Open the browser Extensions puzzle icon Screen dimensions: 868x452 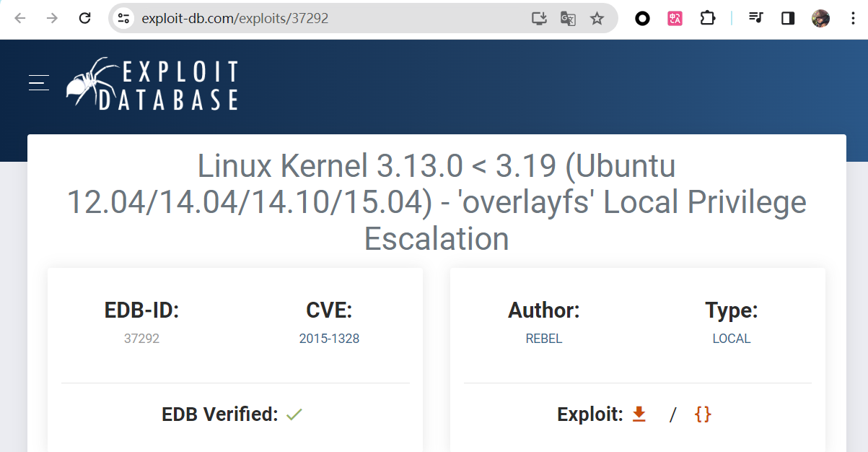click(x=707, y=18)
